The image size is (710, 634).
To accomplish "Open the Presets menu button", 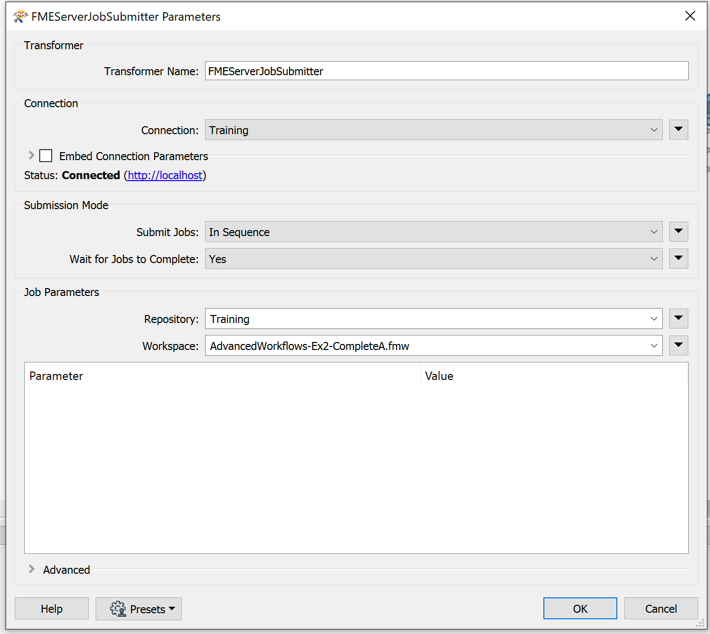I will click(139, 609).
